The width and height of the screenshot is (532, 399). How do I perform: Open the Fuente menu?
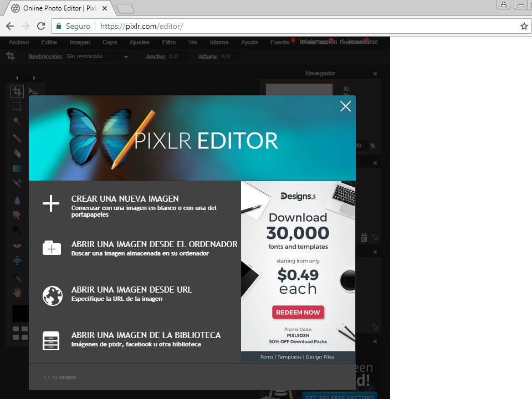coord(279,42)
